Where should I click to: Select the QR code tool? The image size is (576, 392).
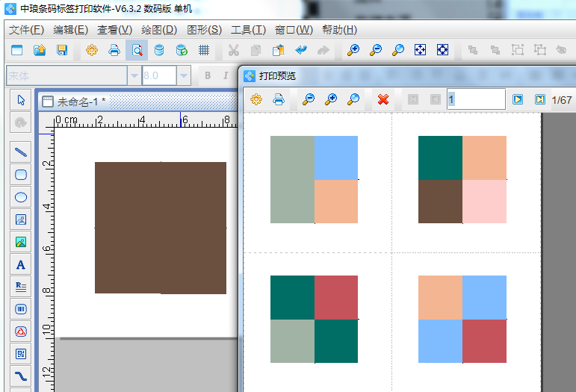tap(21, 353)
